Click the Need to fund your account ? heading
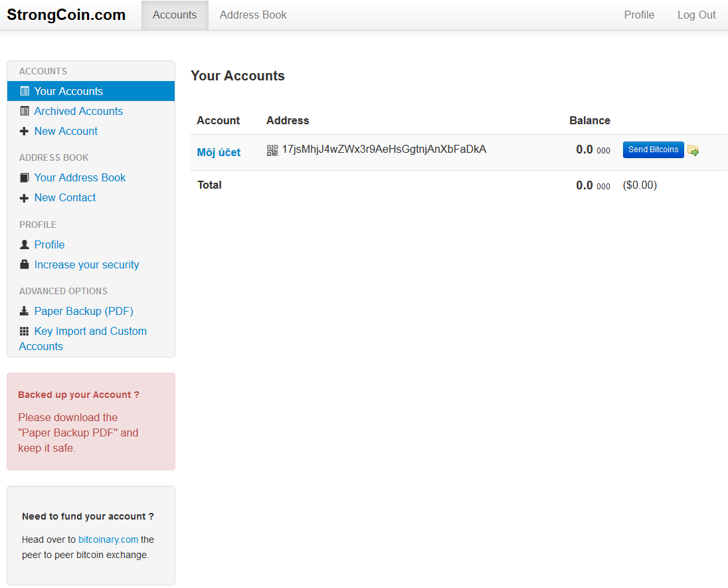Image resolution: width=728 pixels, height=588 pixels. [88, 516]
